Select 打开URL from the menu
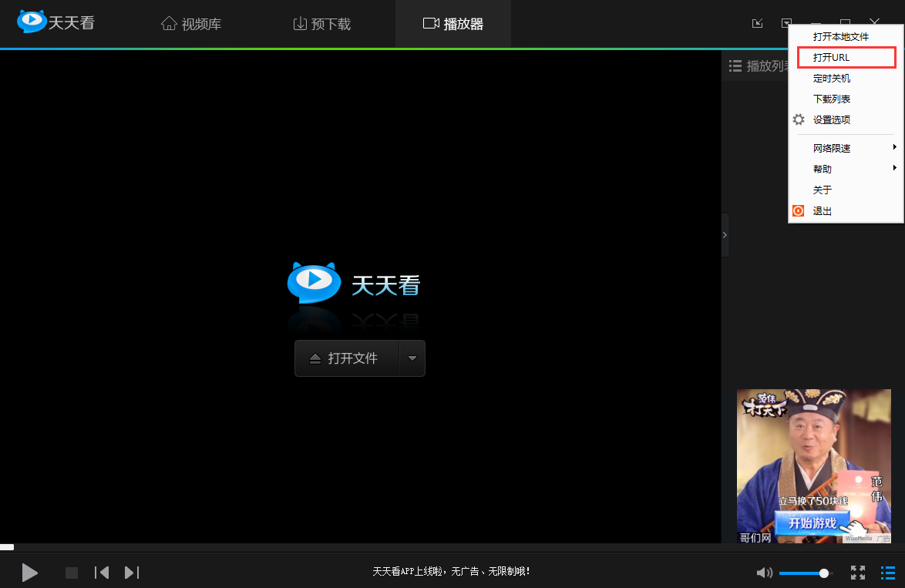The image size is (905, 588). click(829, 56)
